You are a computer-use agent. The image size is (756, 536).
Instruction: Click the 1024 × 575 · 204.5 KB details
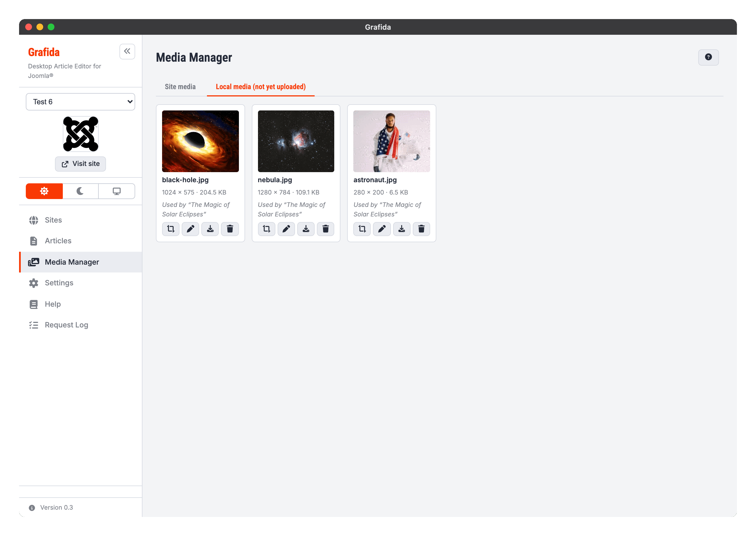tap(194, 192)
